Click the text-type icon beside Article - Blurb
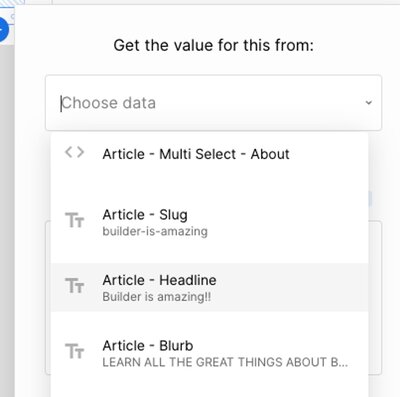The width and height of the screenshot is (400, 397). pyautogui.click(x=74, y=351)
